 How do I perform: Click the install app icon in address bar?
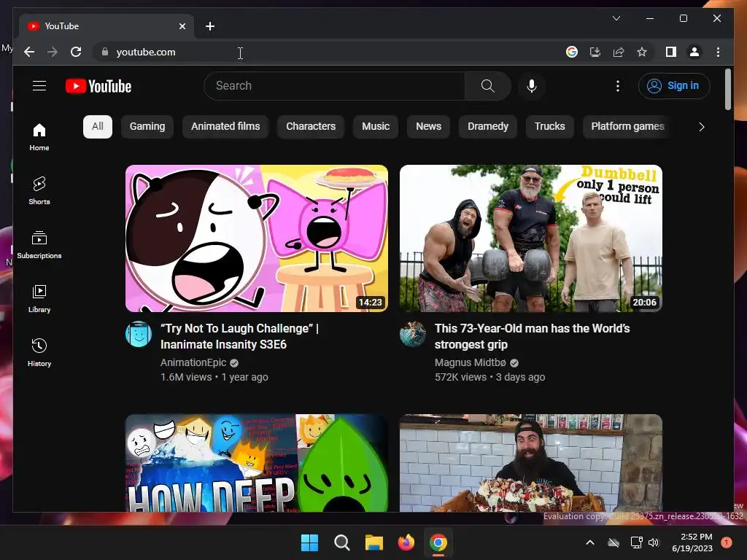(x=595, y=52)
